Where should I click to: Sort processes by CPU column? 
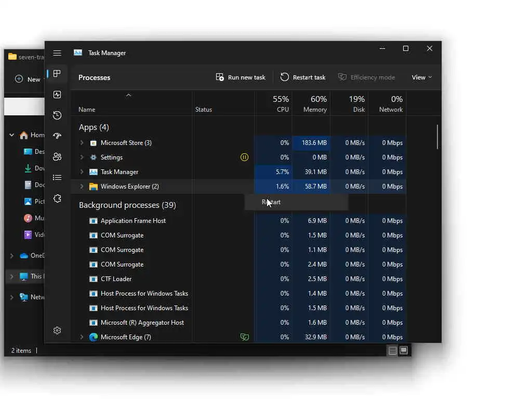point(273,103)
